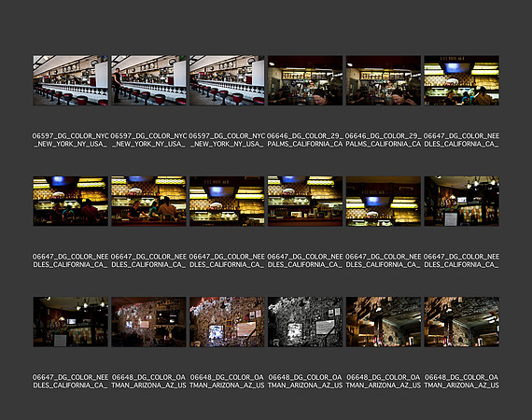Click the 06647 Needles label in the top row
532x420 pixels.
pyautogui.click(x=461, y=140)
